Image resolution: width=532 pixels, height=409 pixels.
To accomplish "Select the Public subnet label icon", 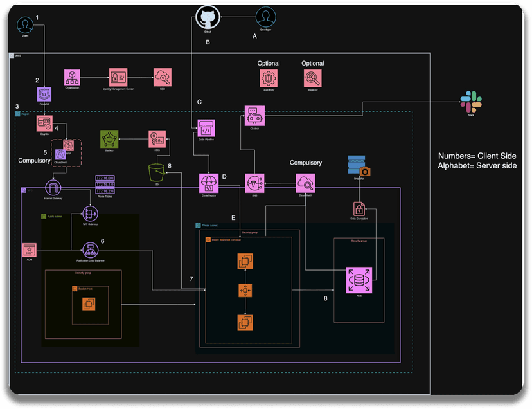I will (44, 216).
